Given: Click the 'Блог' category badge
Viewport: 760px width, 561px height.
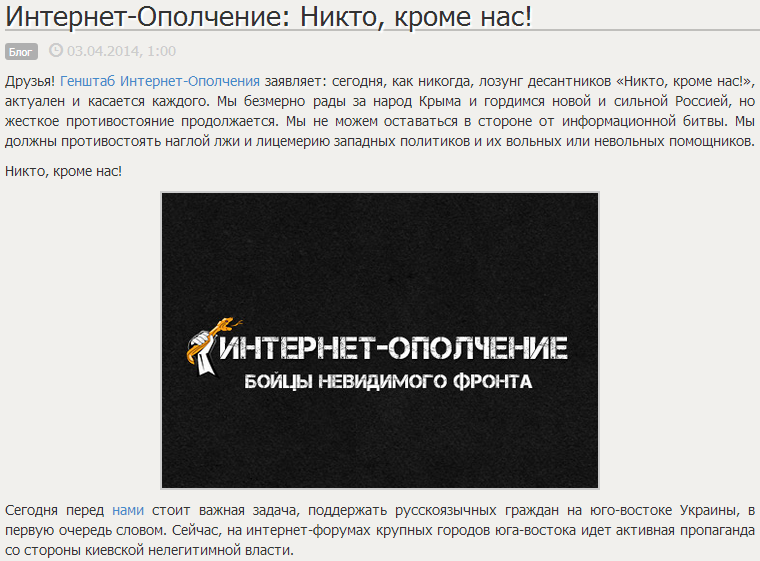Looking at the screenshot, I should pyautogui.click(x=21, y=51).
